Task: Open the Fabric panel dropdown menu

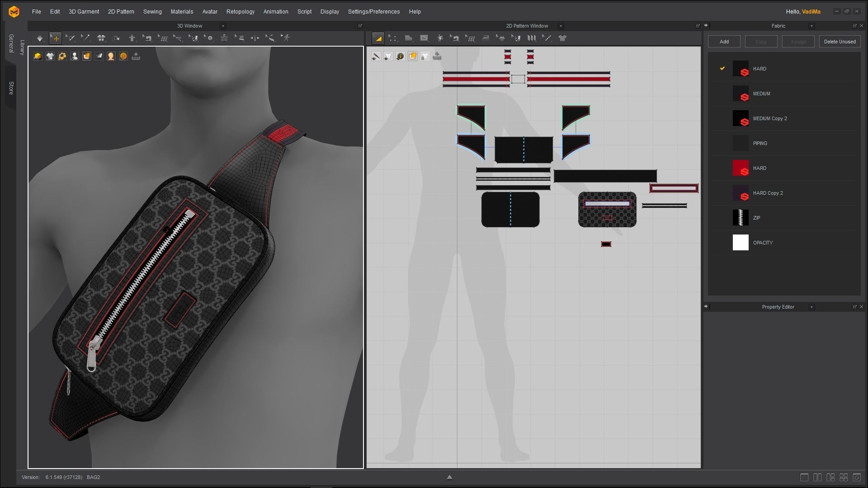Action: 811,26
